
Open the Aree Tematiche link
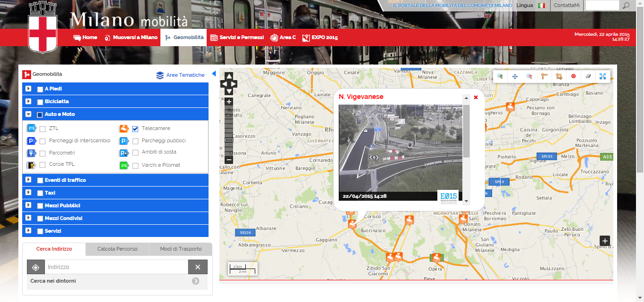(x=181, y=75)
